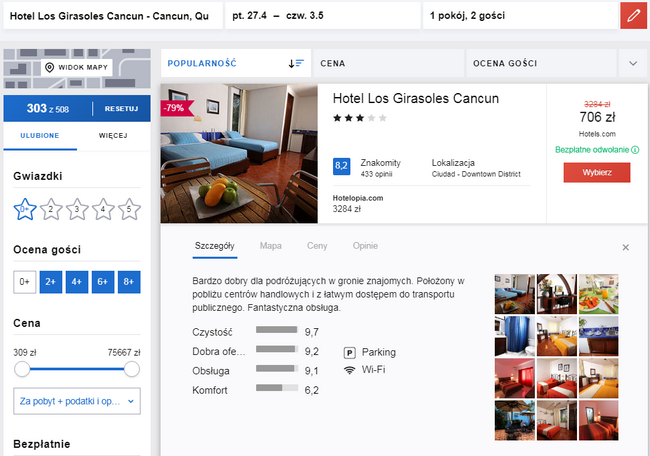Open the map view (Widok mapy)

click(x=77, y=67)
